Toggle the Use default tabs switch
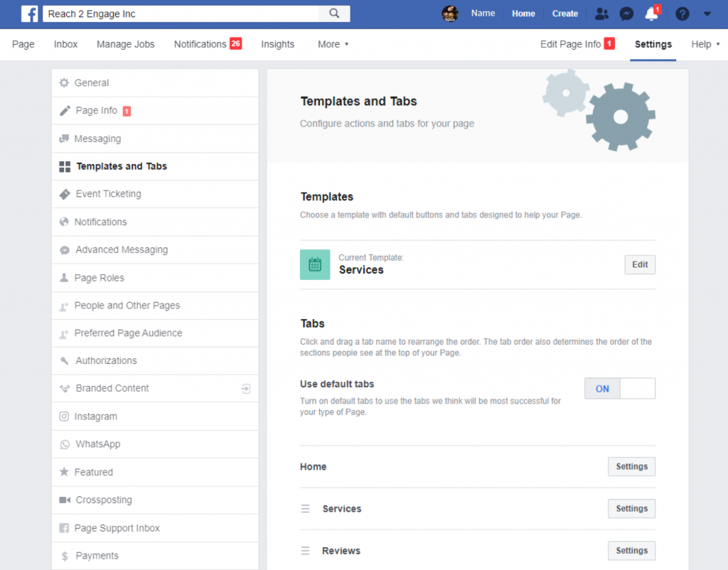The width and height of the screenshot is (728, 570). (x=619, y=389)
